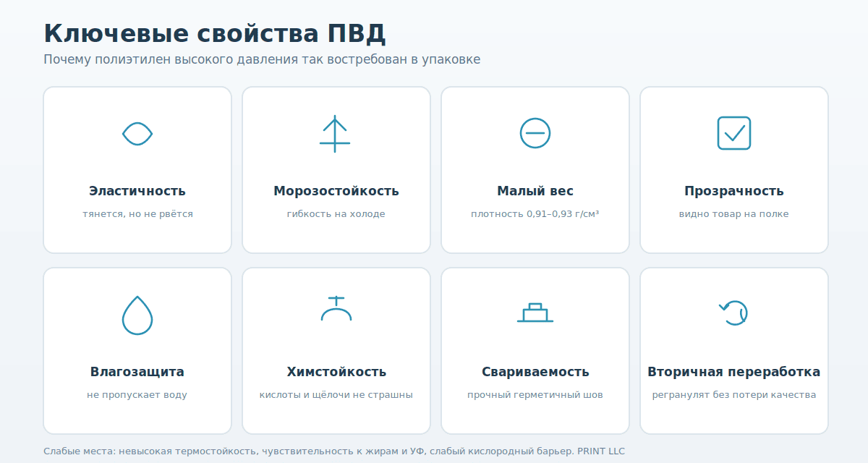Viewport: 868px width, 463px height.
Task: Select the Влагозащита card title
Action: 137,372
